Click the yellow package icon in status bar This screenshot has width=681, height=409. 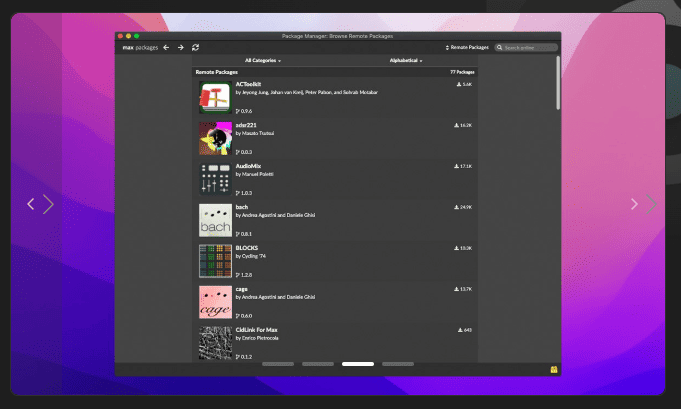coord(554,369)
